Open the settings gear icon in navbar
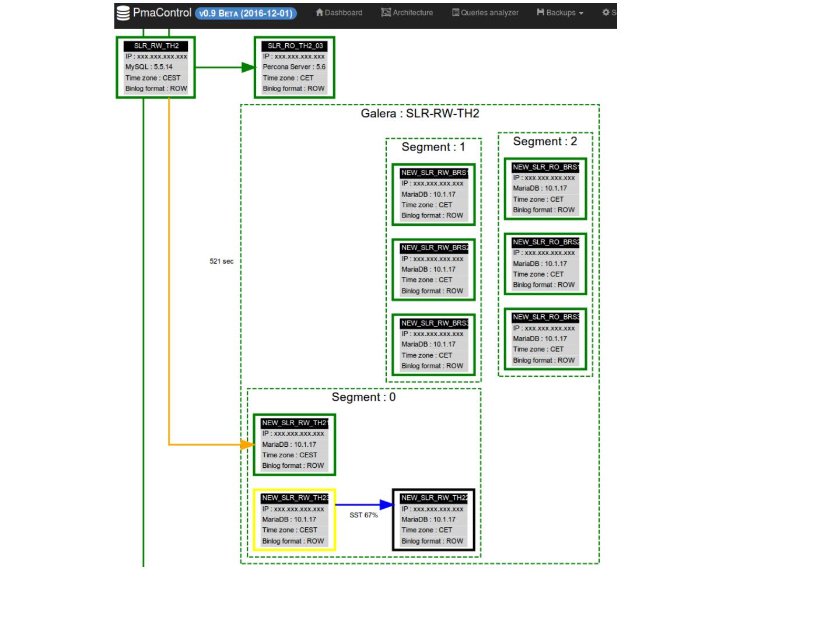The height and width of the screenshot is (630, 840). pyautogui.click(x=605, y=12)
